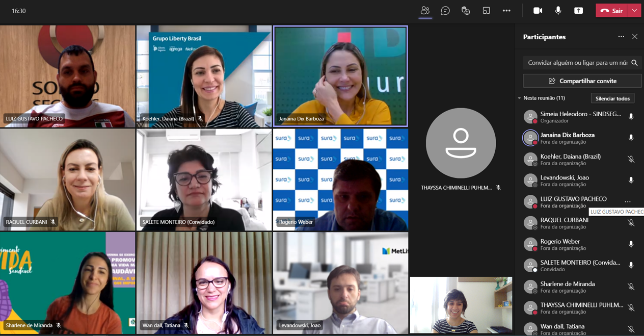644x336 pixels.
Task: Toggle the camera on or off
Action: (538, 11)
